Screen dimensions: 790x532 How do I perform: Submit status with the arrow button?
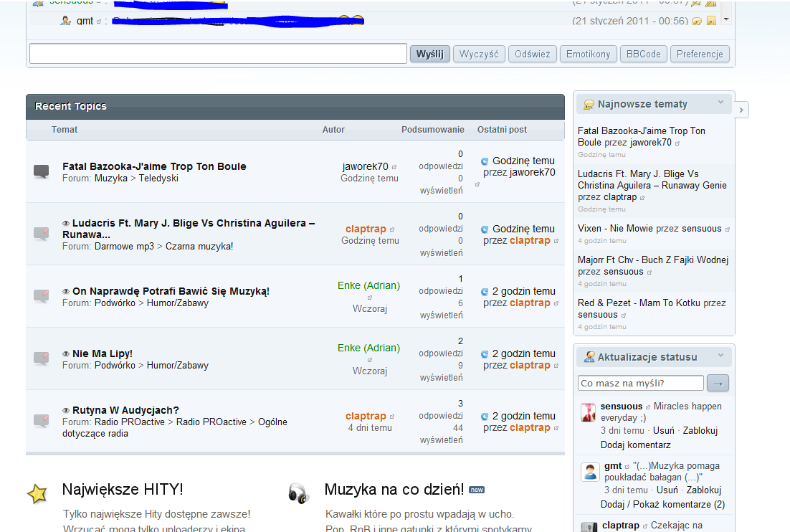[x=718, y=384]
